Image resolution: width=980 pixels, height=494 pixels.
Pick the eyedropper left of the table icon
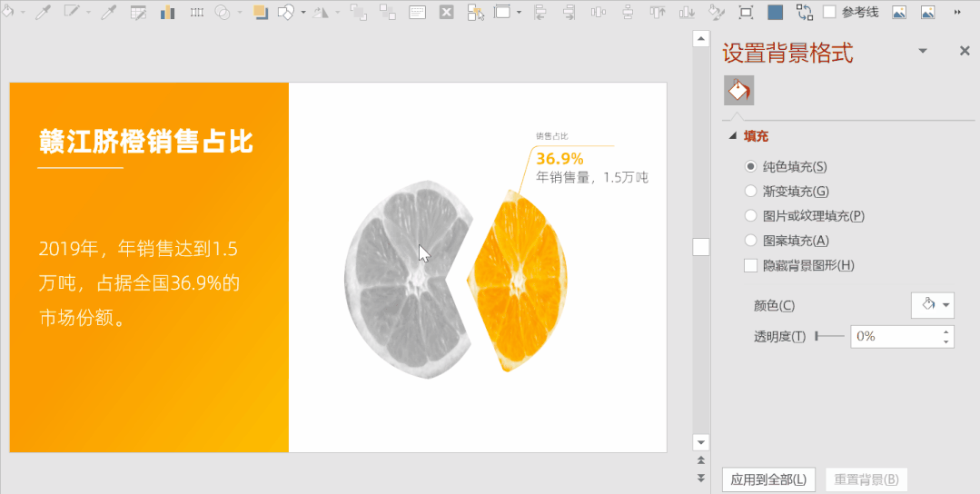click(109, 12)
